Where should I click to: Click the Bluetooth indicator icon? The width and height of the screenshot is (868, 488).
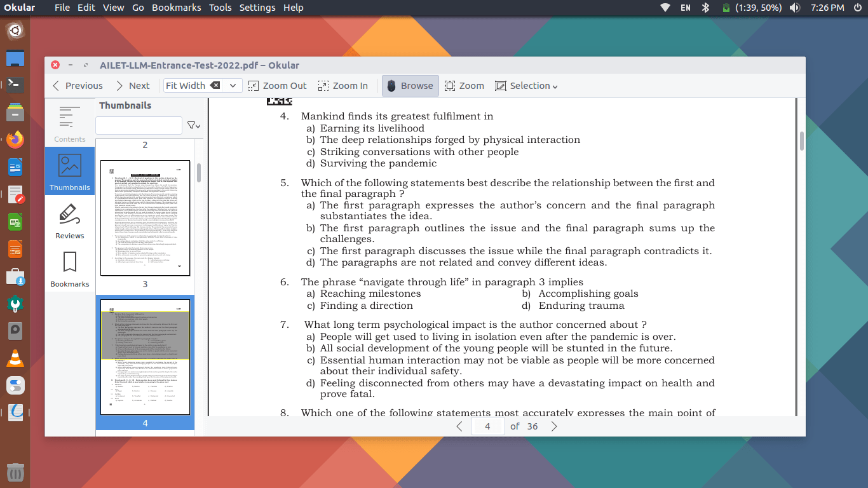point(705,8)
